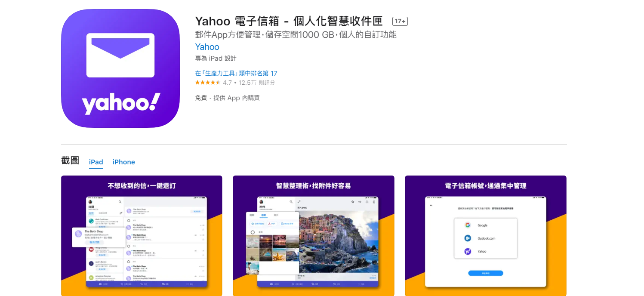Open the Yahoo developer link
Screen dimensions: 644x296
[x=207, y=47]
